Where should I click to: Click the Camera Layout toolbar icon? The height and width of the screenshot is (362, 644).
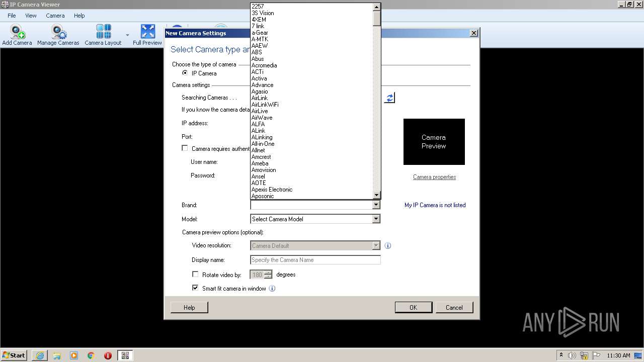(x=103, y=35)
